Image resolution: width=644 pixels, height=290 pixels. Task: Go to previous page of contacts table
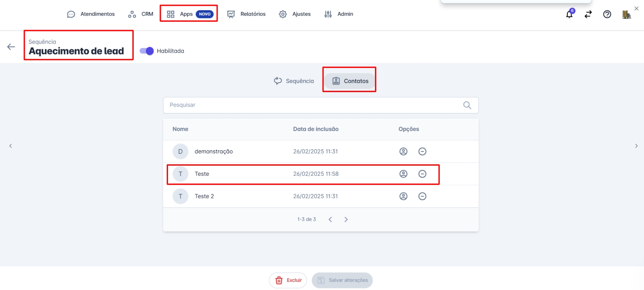(330, 220)
